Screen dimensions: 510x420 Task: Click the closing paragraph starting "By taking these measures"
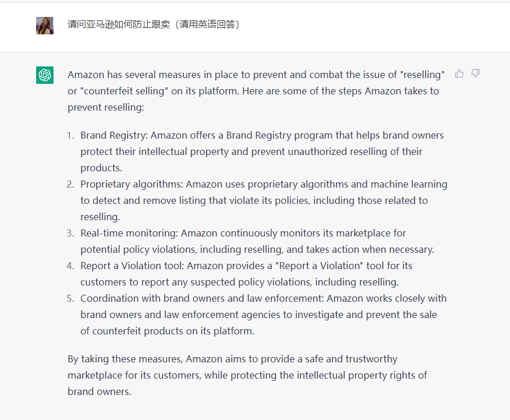click(x=247, y=375)
